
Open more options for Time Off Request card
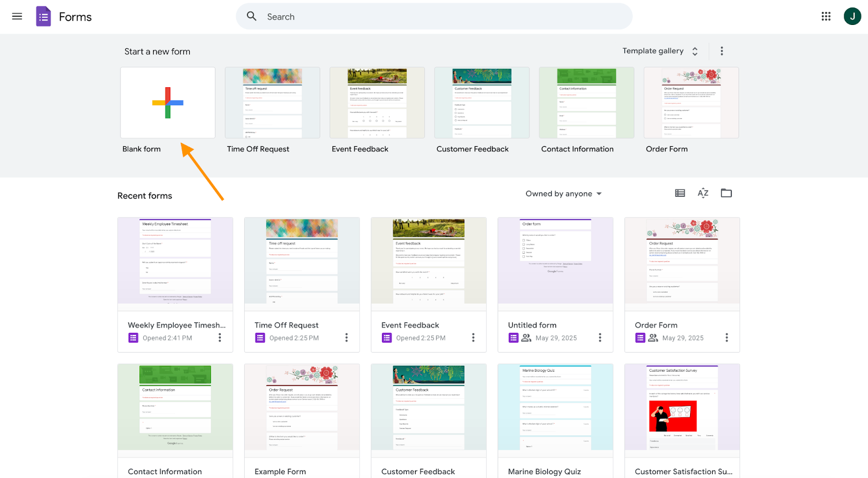pyautogui.click(x=347, y=338)
